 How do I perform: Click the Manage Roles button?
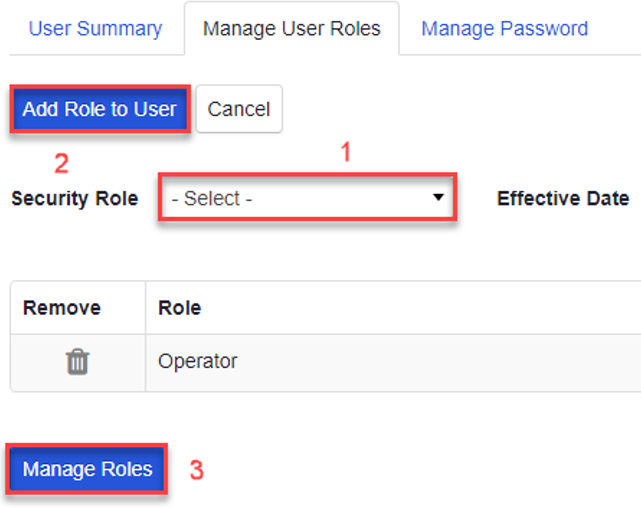coord(88,469)
